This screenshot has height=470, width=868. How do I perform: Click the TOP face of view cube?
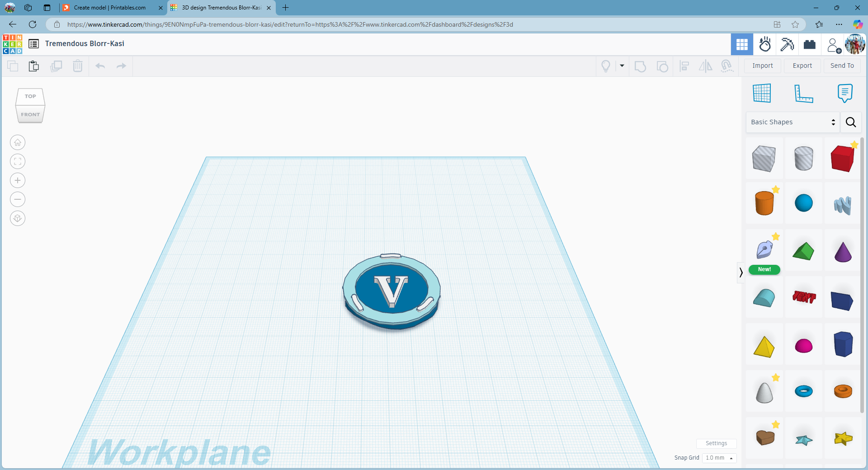click(x=30, y=96)
